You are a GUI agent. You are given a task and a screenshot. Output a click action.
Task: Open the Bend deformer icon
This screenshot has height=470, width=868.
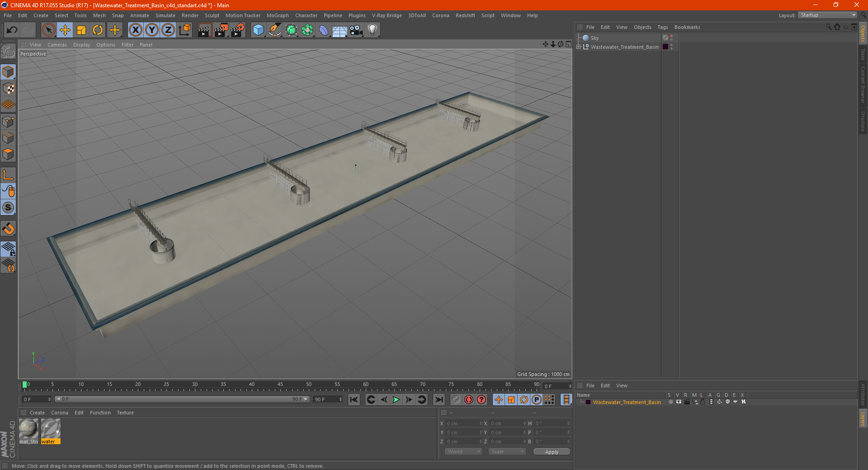tap(324, 30)
